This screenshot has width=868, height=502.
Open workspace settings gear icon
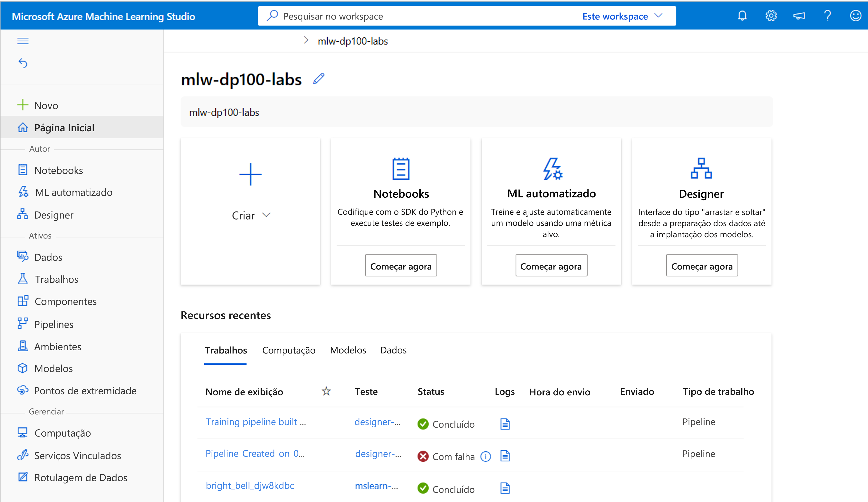[x=771, y=16]
